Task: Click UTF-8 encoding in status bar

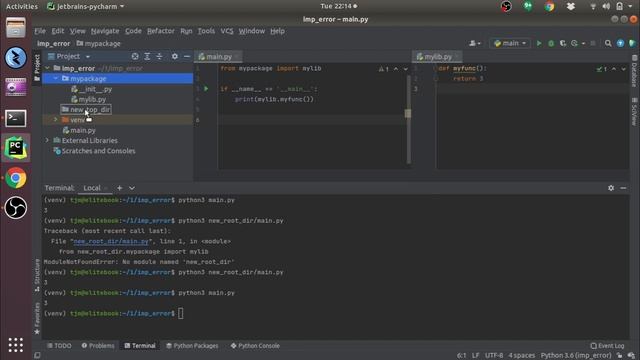Action: pyautogui.click(x=494, y=356)
